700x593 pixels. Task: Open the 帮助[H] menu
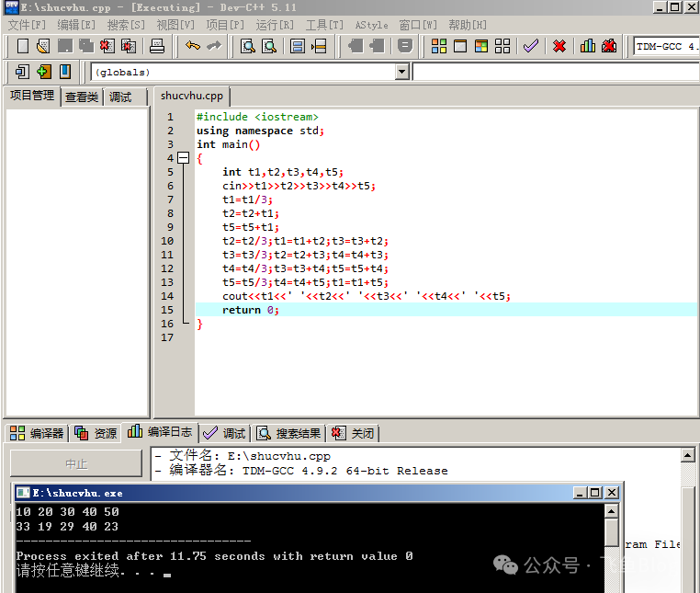click(x=468, y=25)
